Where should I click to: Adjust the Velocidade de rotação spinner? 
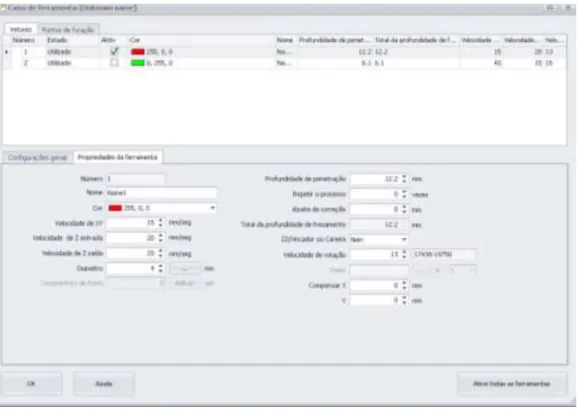[404, 254]
